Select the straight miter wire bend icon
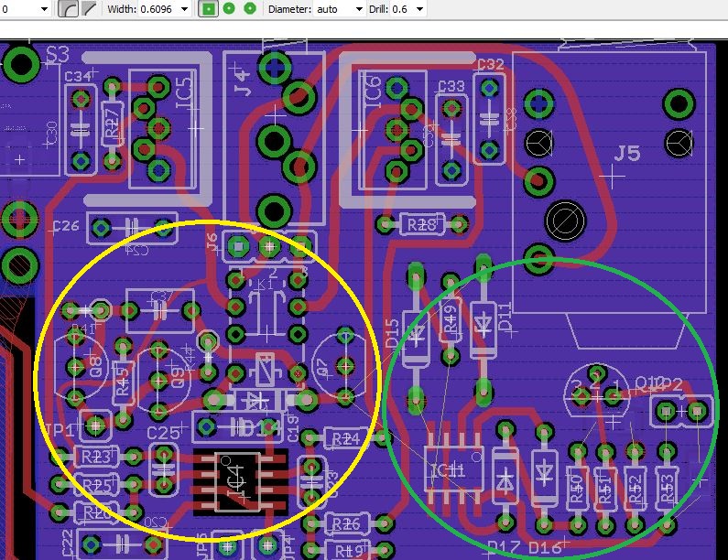 89,8
